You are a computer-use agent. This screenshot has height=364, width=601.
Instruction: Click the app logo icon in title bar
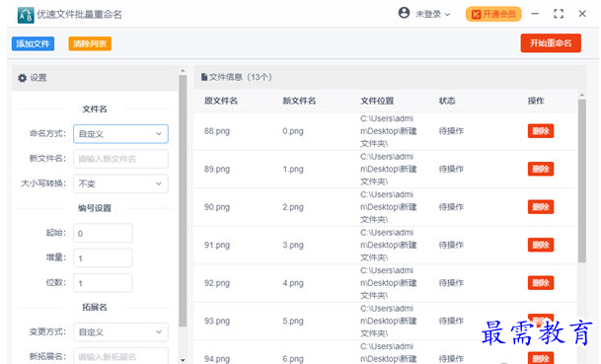click(26, 15)
